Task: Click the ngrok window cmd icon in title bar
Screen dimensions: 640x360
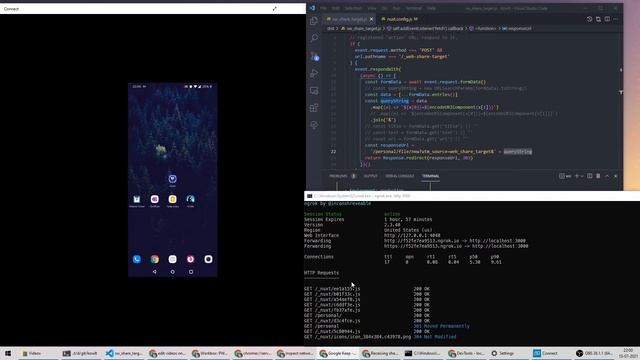Action: click(x=309, y=196)
